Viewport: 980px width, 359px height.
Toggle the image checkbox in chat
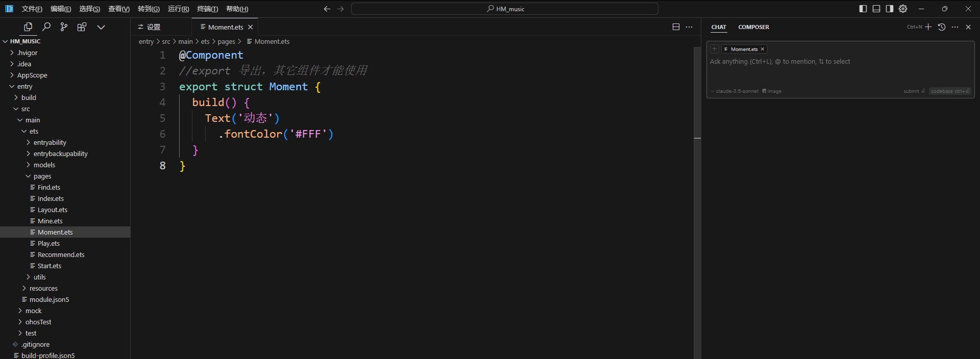point(772,91)
